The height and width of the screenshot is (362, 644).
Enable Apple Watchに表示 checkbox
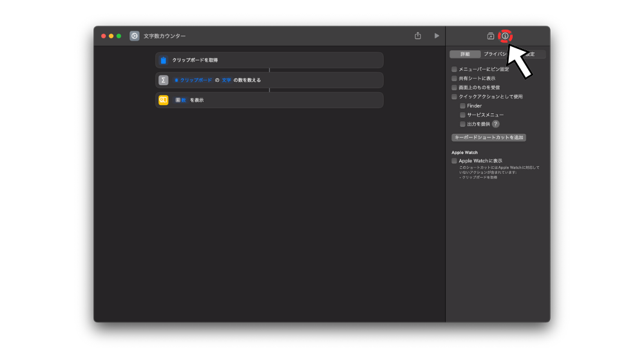coord(454,160)
